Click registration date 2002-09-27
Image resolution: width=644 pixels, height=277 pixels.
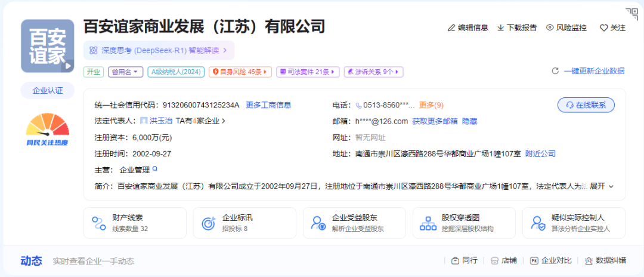point(151,153)
